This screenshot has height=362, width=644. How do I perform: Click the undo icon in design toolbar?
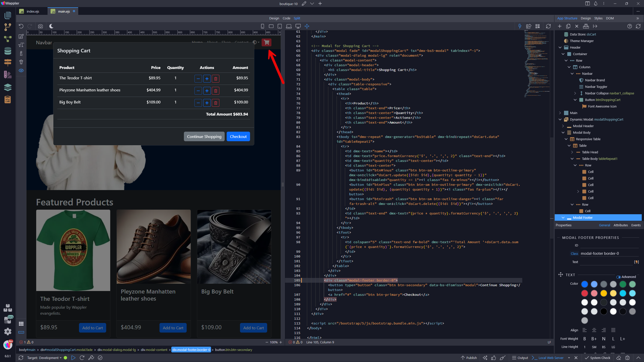pos(21,26)
